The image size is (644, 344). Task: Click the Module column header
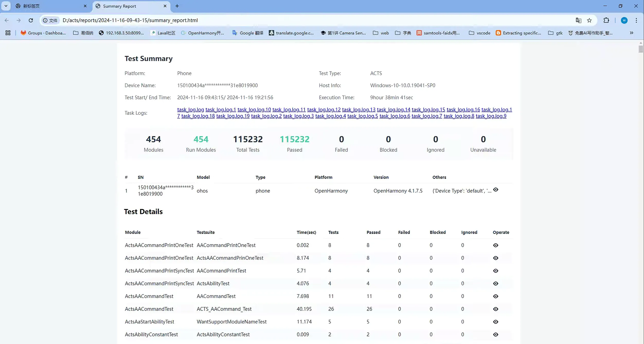pyautogui.click(x=133, y=232)
